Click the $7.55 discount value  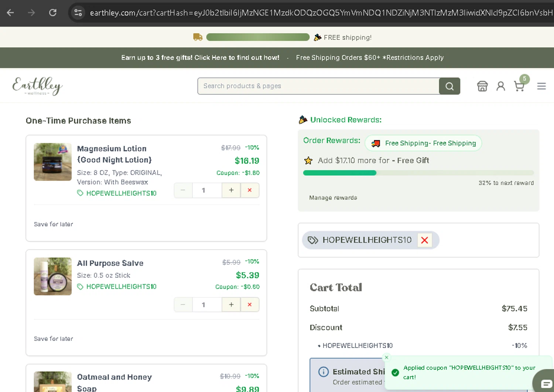point(517,327)
